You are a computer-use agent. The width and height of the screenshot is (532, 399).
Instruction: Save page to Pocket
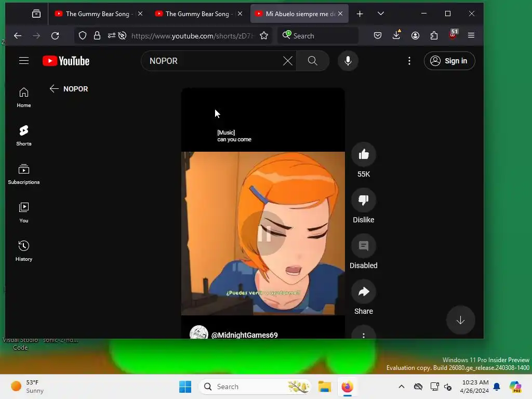(x=378, y=36)
